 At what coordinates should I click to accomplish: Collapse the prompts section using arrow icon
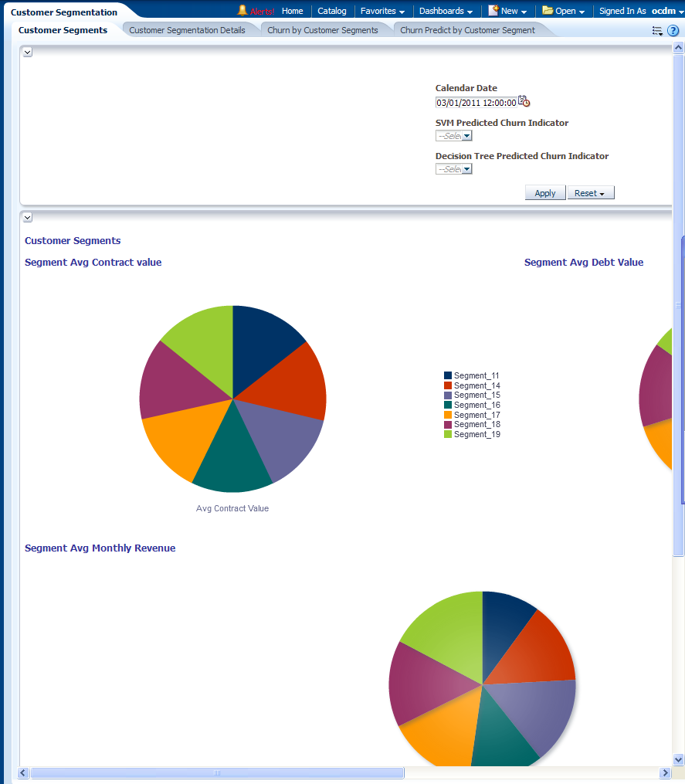[28, 52]
